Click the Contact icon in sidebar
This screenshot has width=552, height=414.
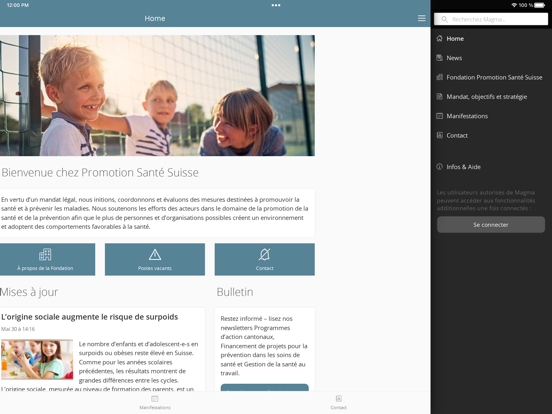pos(439,135)
